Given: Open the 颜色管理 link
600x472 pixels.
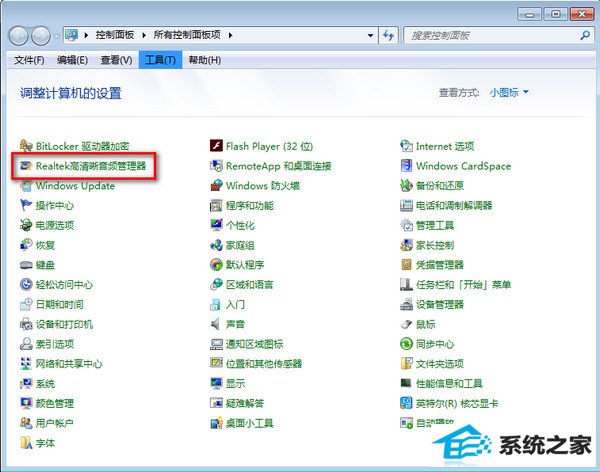Looking at the screenshot, I should click(55, 403).
